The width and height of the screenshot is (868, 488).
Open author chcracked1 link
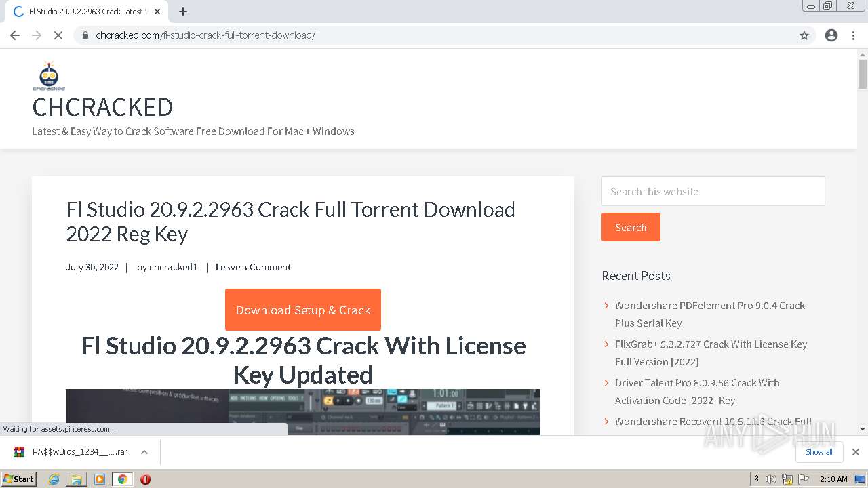pos(174,267)
